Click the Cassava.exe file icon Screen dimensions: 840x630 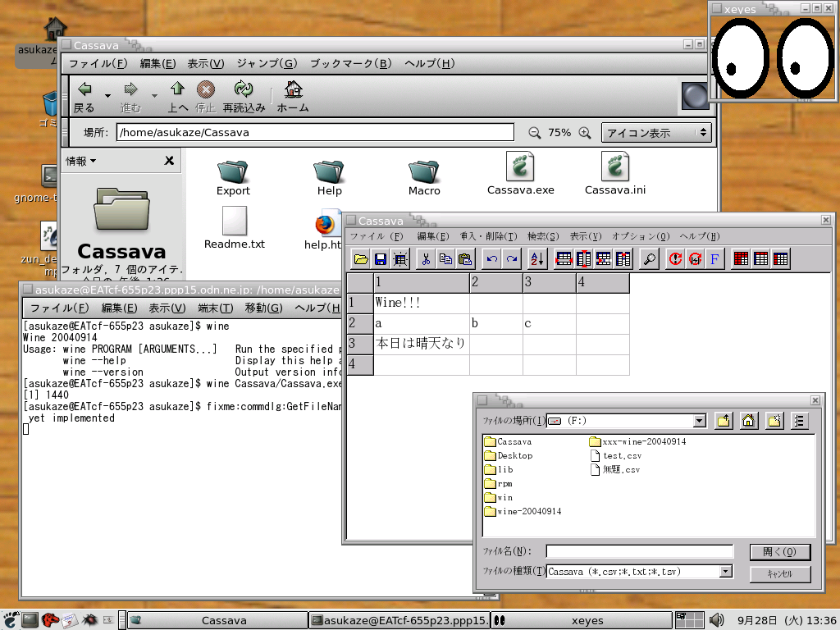[x=520, y=174]
